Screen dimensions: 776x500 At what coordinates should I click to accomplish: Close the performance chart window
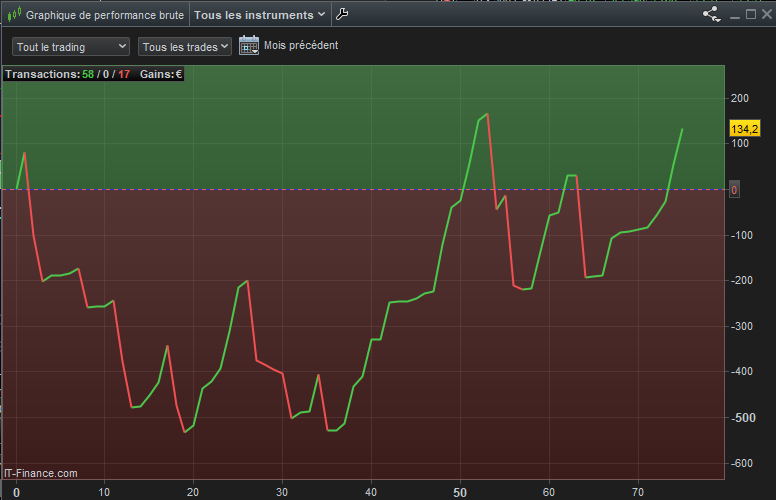click(x=767, y=14)
